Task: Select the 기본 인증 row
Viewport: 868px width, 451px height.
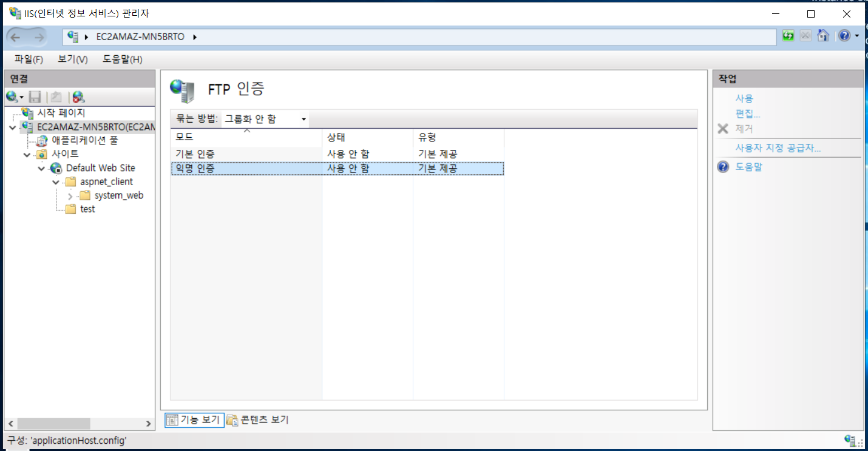Action: click(x=337, y=154)
